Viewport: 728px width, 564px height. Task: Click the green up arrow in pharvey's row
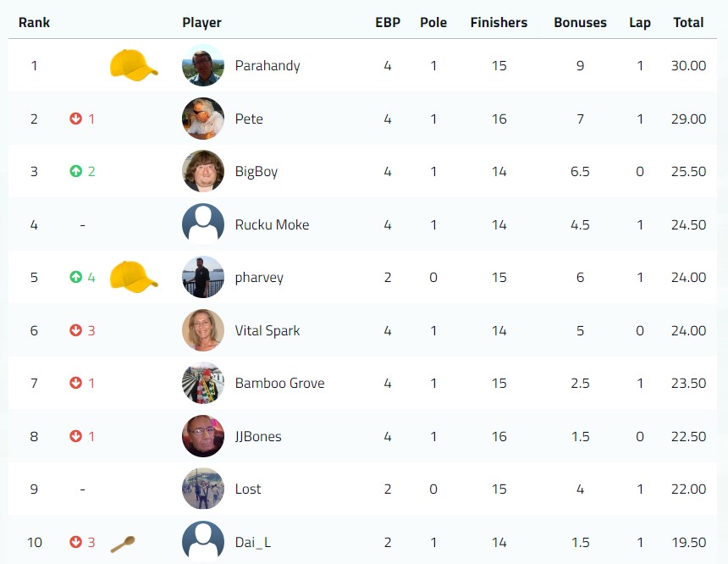click(x=75, y=277)
